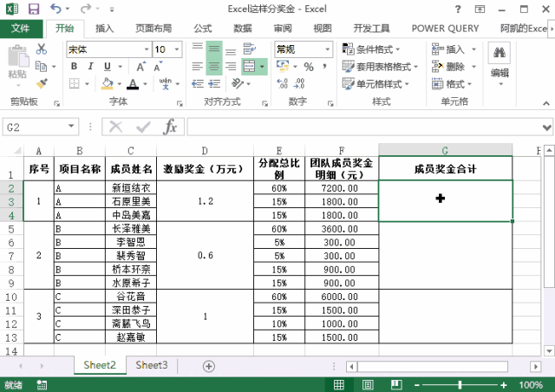555x392 pixels.
Task: Click the Cut scissors icon
Action: (x=42, y=49)
